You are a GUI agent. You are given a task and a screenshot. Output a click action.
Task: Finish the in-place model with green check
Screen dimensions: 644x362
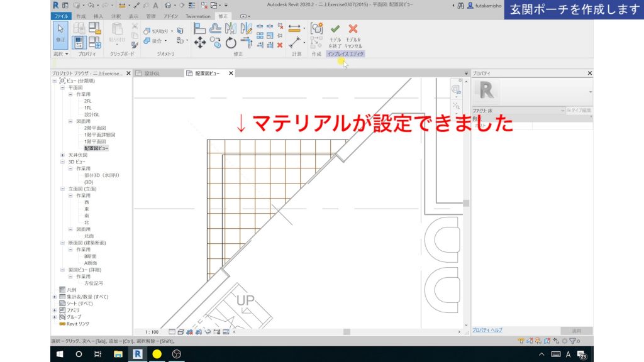pos(335,29)
